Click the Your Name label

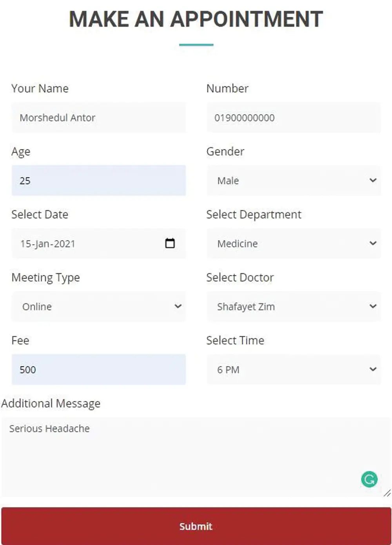click(40, 89)
